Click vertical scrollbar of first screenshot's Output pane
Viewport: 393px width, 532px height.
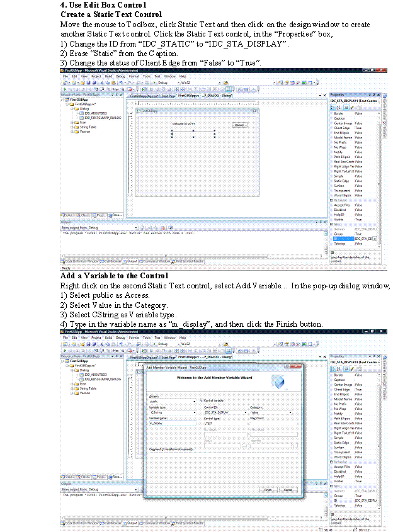(x=326, y=243)
